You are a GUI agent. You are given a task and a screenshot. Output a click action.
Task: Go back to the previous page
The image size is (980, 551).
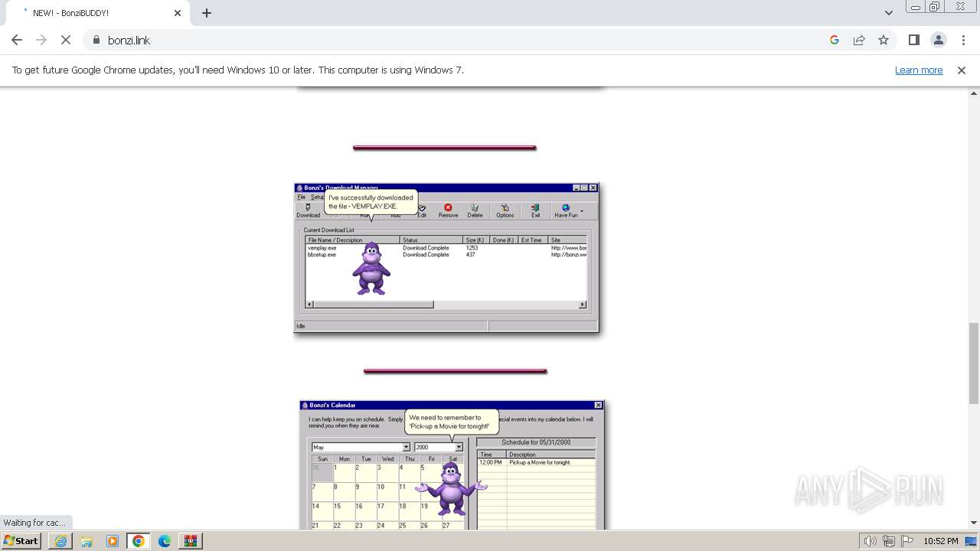(17, 40)
